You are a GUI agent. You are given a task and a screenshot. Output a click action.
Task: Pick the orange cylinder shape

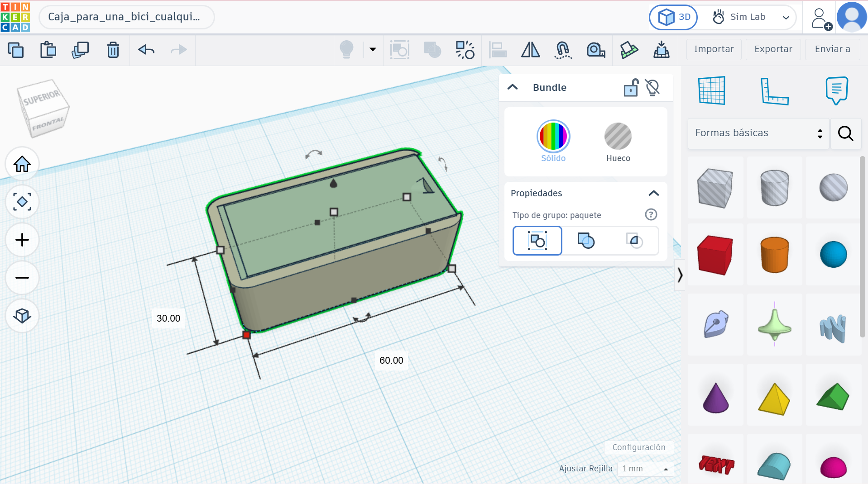775,255
